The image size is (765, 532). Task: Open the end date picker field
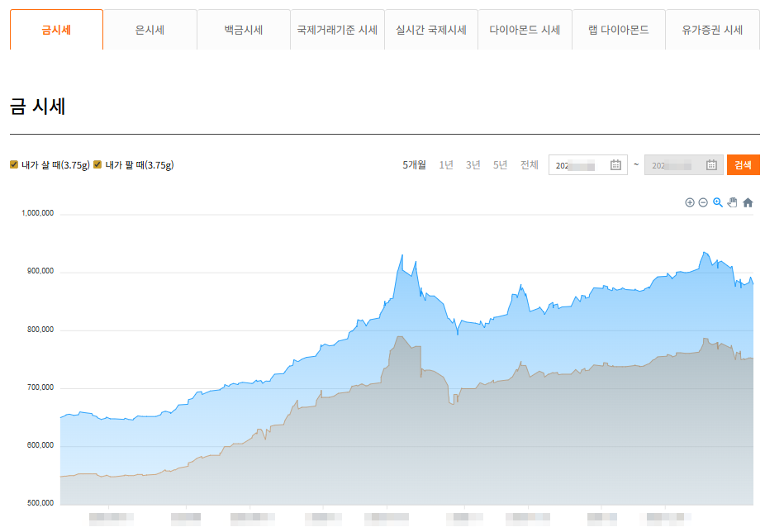682,164
